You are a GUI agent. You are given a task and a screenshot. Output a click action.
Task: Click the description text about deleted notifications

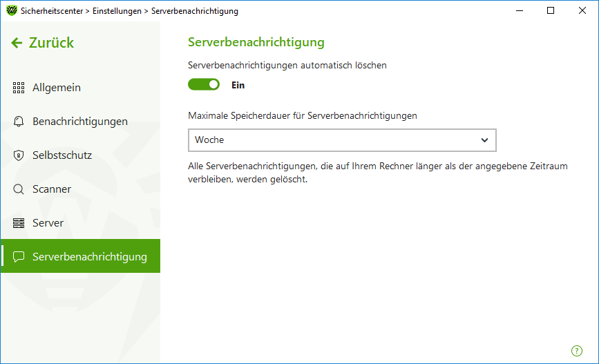click(x=378, y=173)
